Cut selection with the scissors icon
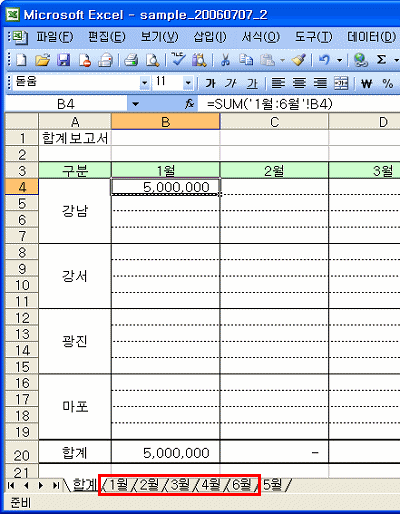Viewport: 400px width, 514px height. 226,60
